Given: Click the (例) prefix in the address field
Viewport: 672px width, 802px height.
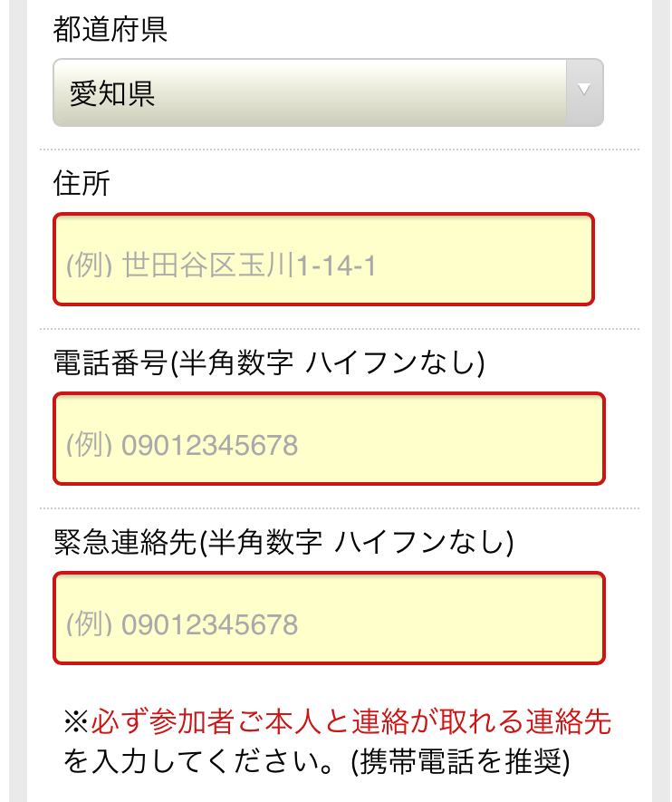Looking at the screenshot, I should [90, 266].
